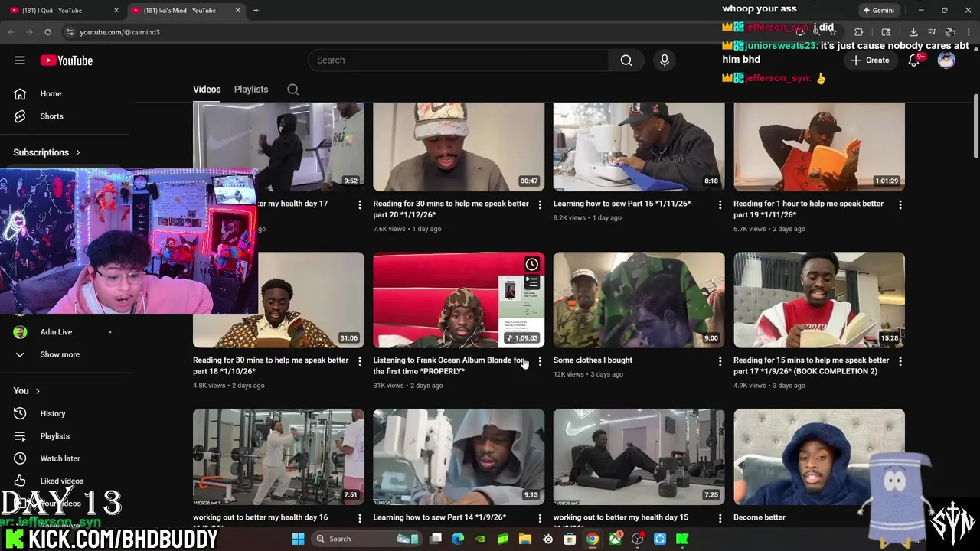980x551 pixels.
Task: Open a new Chrome tab
Action: (x=256, y=11)
